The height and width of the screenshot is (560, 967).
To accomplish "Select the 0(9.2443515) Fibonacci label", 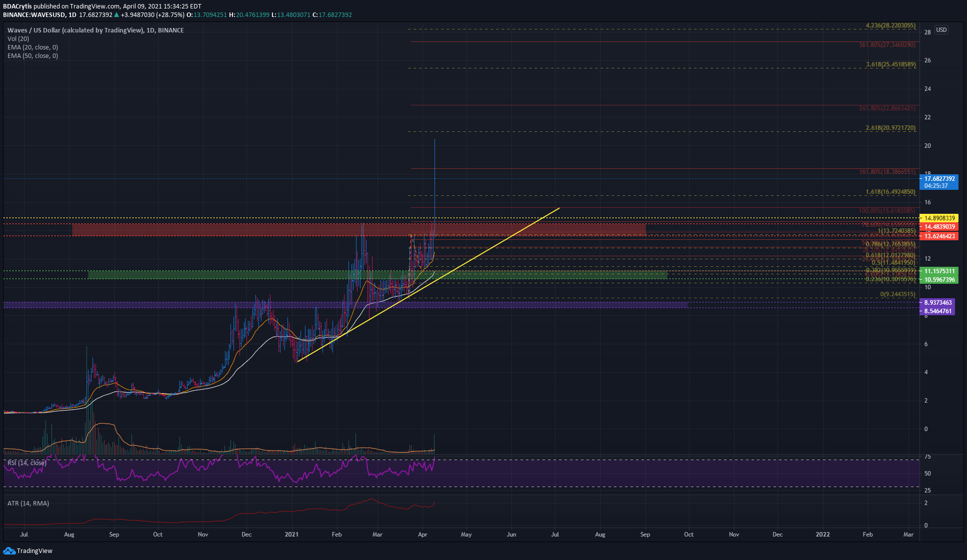I will 898,295.
